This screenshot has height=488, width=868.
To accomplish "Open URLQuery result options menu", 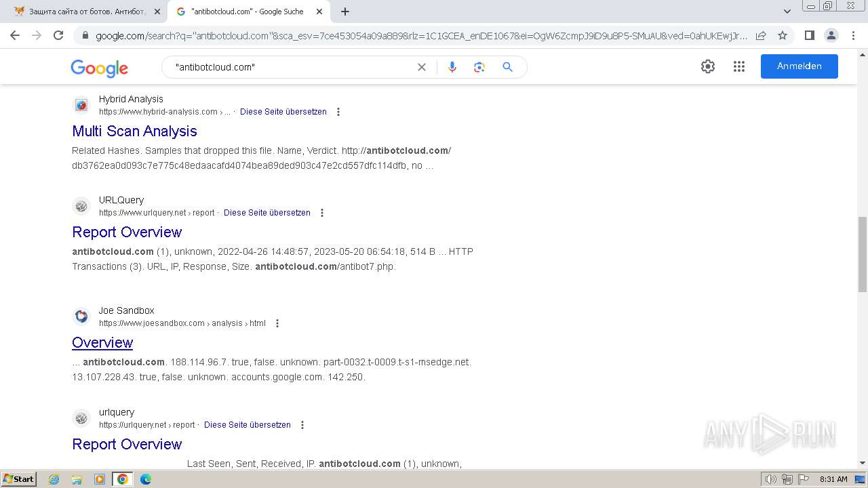I will point(322,213).
